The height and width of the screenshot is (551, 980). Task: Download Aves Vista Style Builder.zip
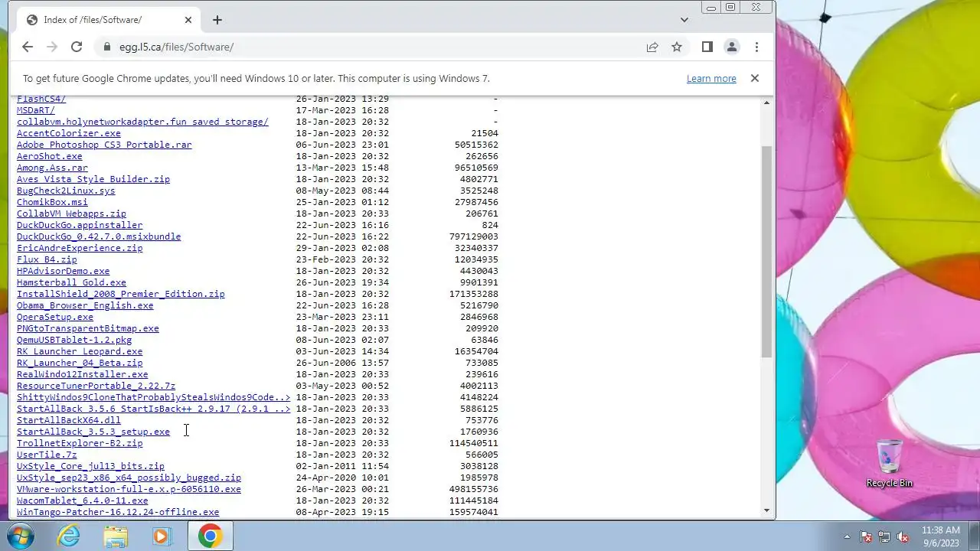(93, 179)
